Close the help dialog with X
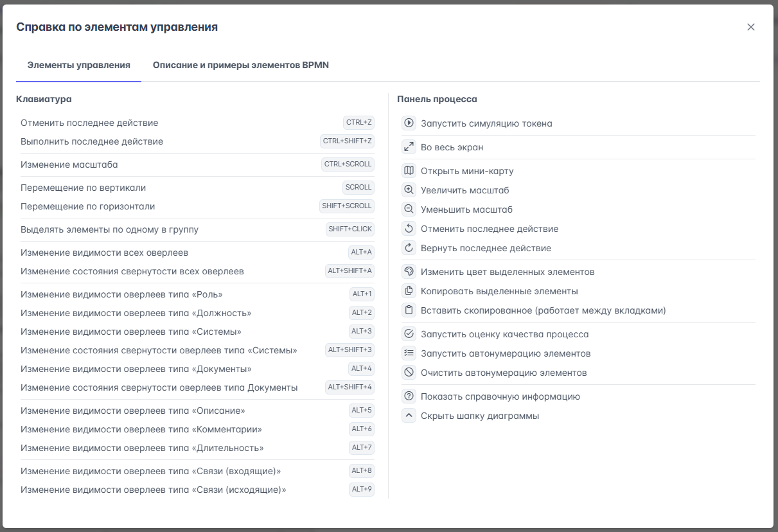This screenshot has height=532, width=778. click(750, 27)
